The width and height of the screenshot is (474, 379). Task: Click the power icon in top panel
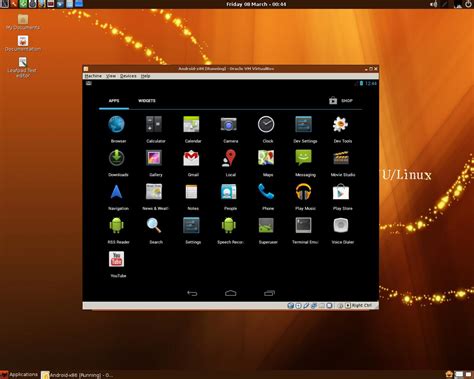[x=468, y=4]
